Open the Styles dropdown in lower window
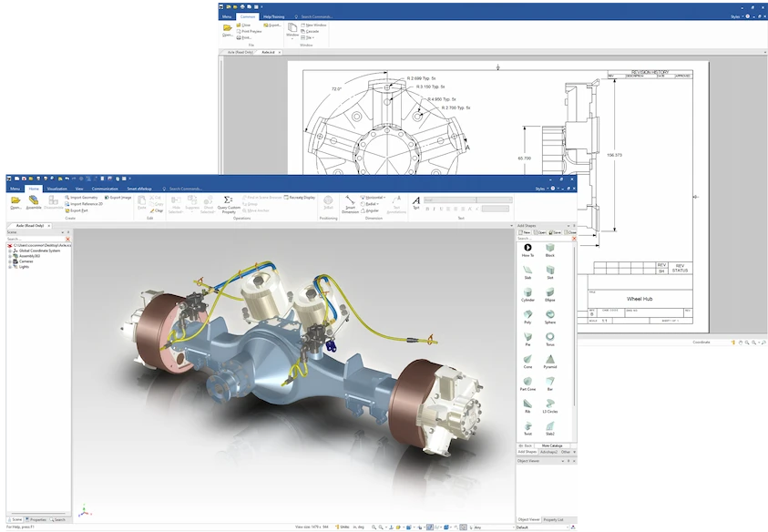The height and width of the screenshot is (532, 768). 541,189
